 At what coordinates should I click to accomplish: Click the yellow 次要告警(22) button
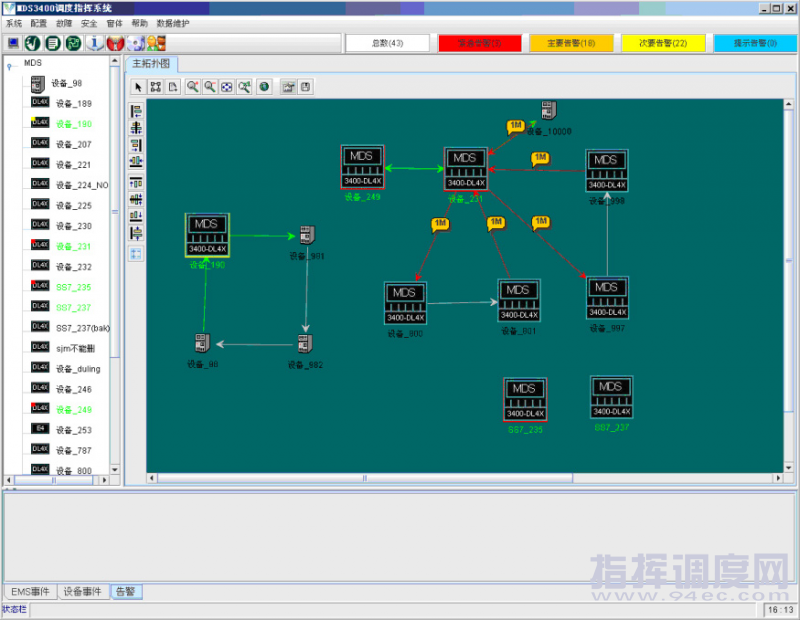pos(663,43)
